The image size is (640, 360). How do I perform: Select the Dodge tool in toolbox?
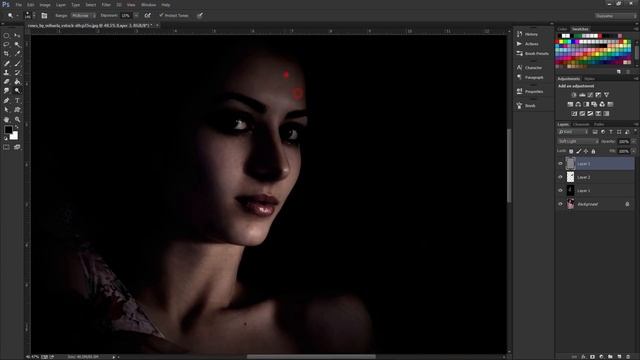17,91
